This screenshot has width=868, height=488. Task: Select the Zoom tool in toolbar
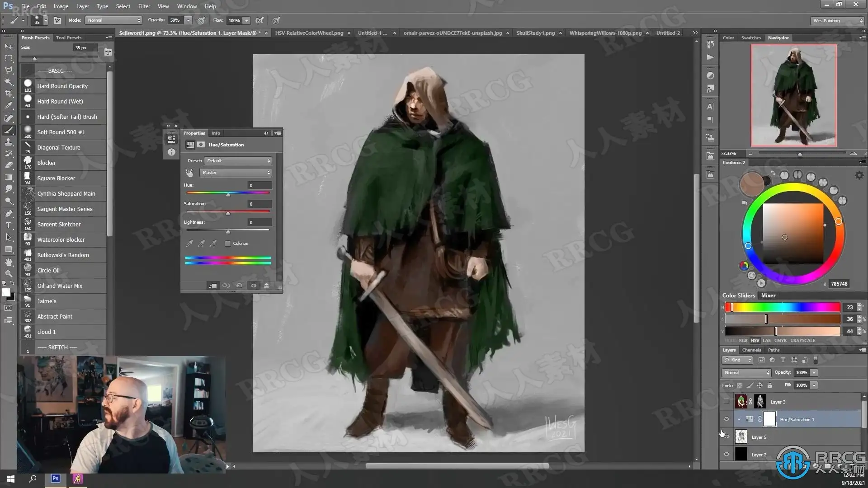(x=9, y=274)
